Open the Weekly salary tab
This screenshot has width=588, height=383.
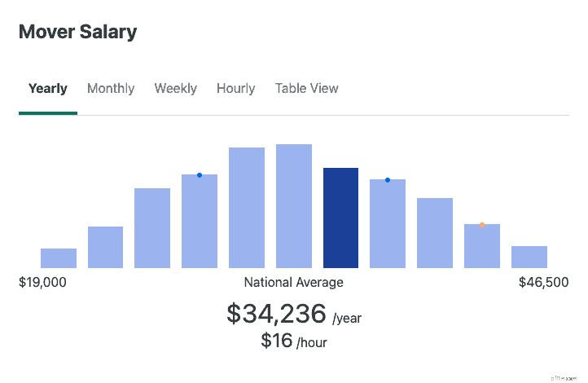tap(175, 89)
